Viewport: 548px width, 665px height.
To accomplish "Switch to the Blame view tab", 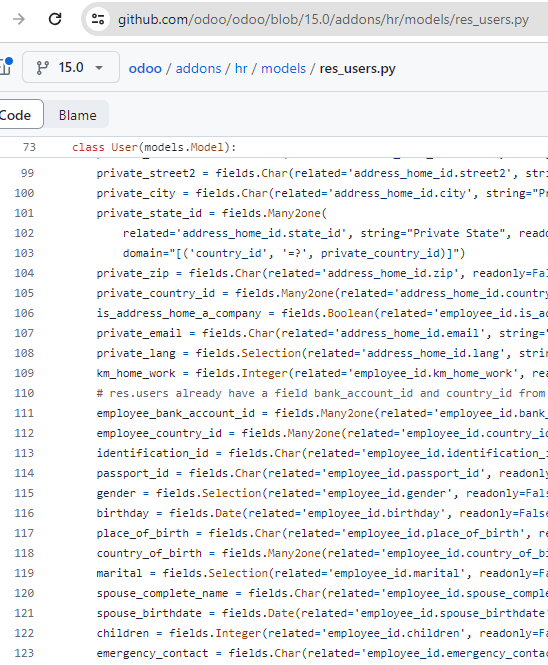I will (78, 115).
